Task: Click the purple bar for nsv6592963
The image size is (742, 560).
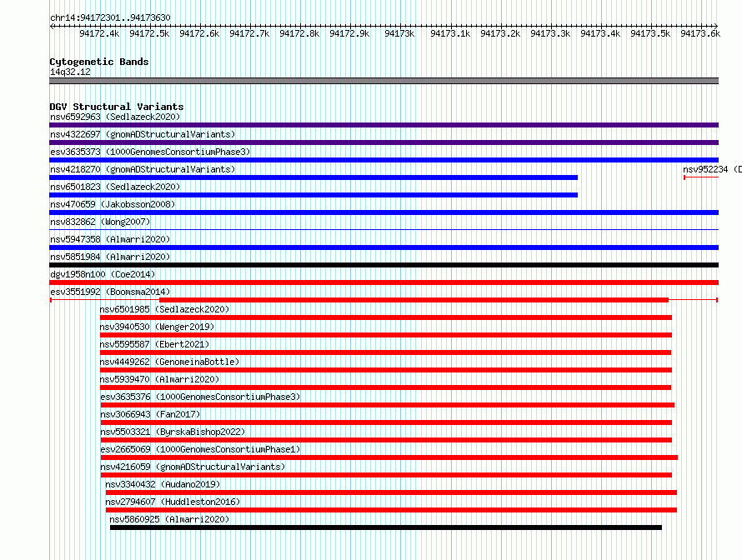Action: (x=384, y=125)
